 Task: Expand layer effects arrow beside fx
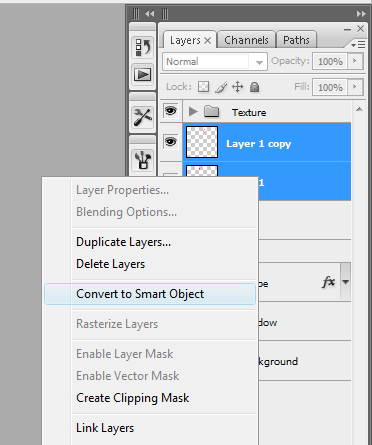click(346, 282)
